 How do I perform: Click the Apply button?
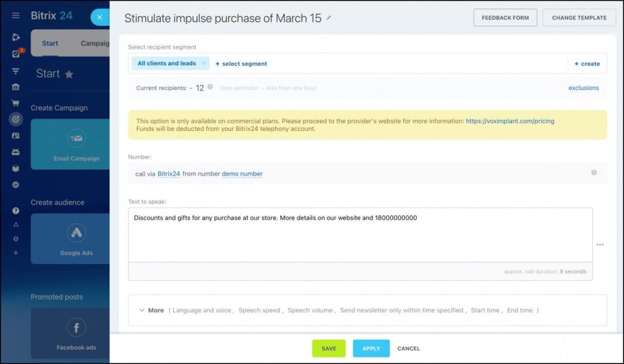coord(371,349)
